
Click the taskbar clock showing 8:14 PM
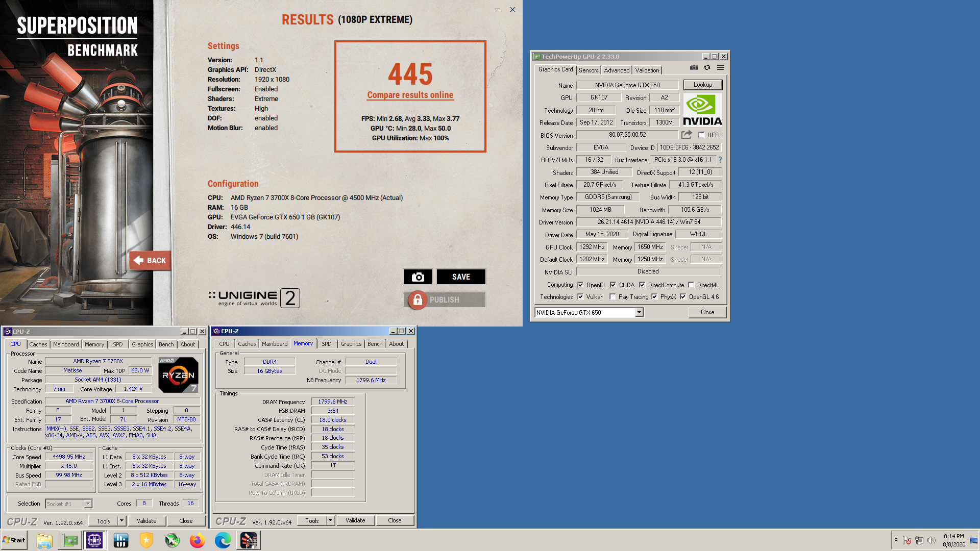pyautogui.click(x=954, y=540)
